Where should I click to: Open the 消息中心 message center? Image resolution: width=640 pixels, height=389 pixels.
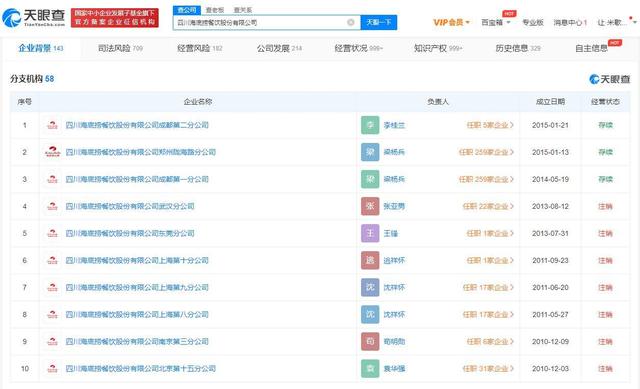[x=570, y=22]
